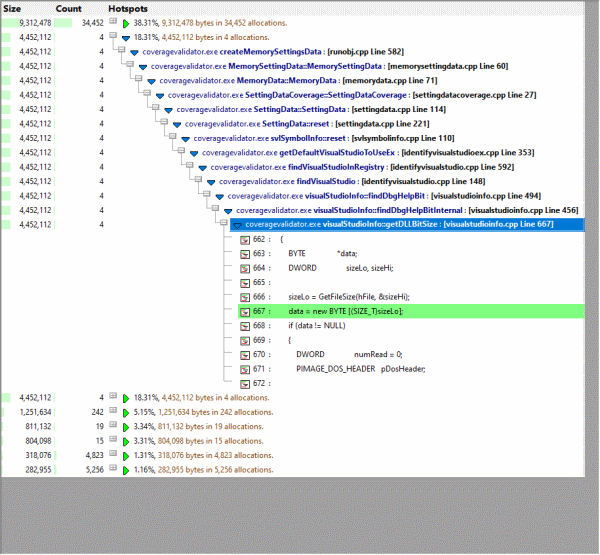The height and width of the screenshot is (555, 600).
Task: Collapse findVisualStudio node arrow
Action: (x=211, y=182)
